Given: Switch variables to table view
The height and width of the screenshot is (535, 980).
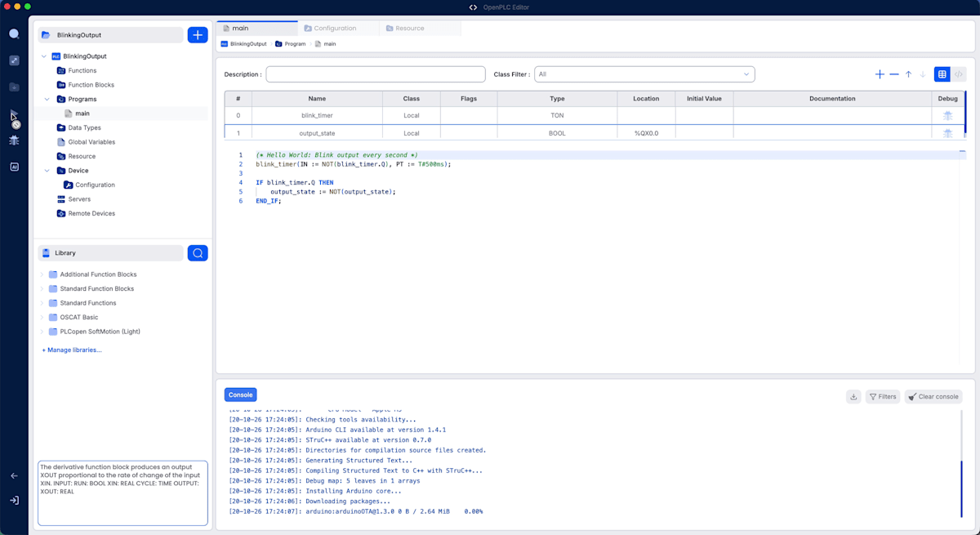Looking at the screenshot, I should [942, 74].
